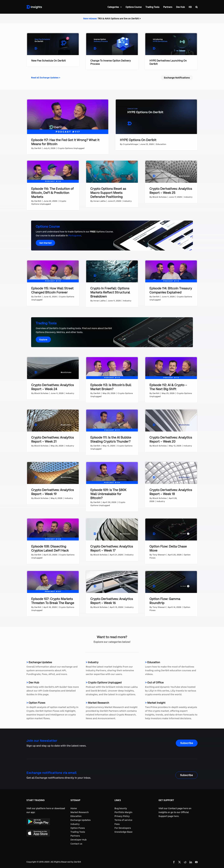The height and width of the screenshot is (868, 224).
Task: Open the Portuguese version link of the course
Action: click(75, 236)
